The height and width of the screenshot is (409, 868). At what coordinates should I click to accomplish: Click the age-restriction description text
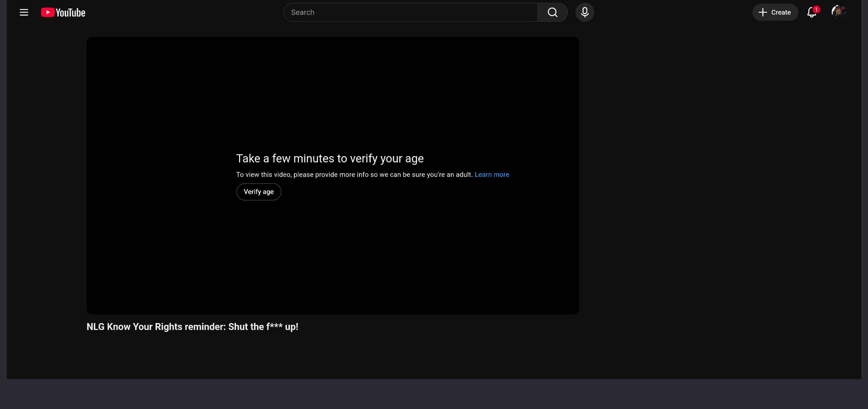tap(354, 175)
